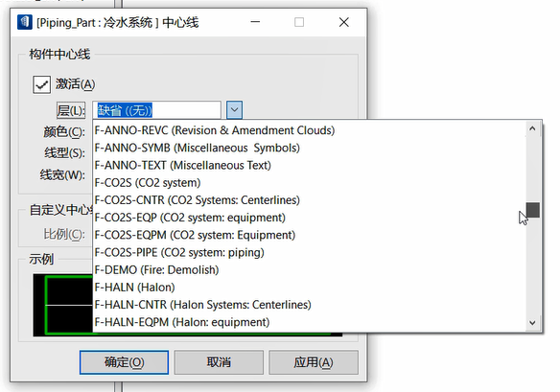Select F-CO2S-CNTR Centerlines layer entry
560x392 pixels.
310,200
